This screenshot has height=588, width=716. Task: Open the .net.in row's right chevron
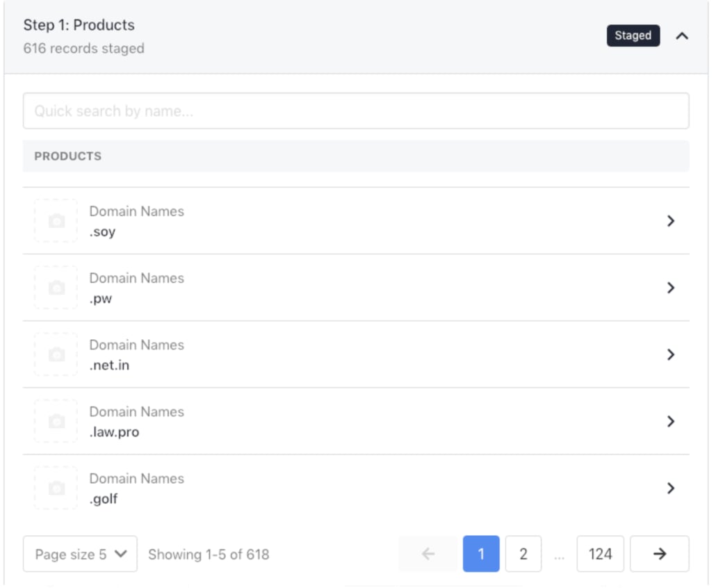[670, 354]
